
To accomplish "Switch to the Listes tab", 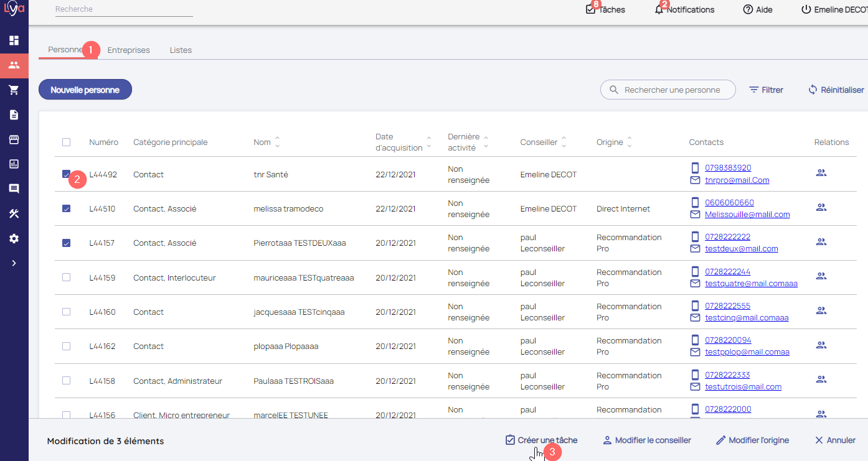I will [181, 50].
